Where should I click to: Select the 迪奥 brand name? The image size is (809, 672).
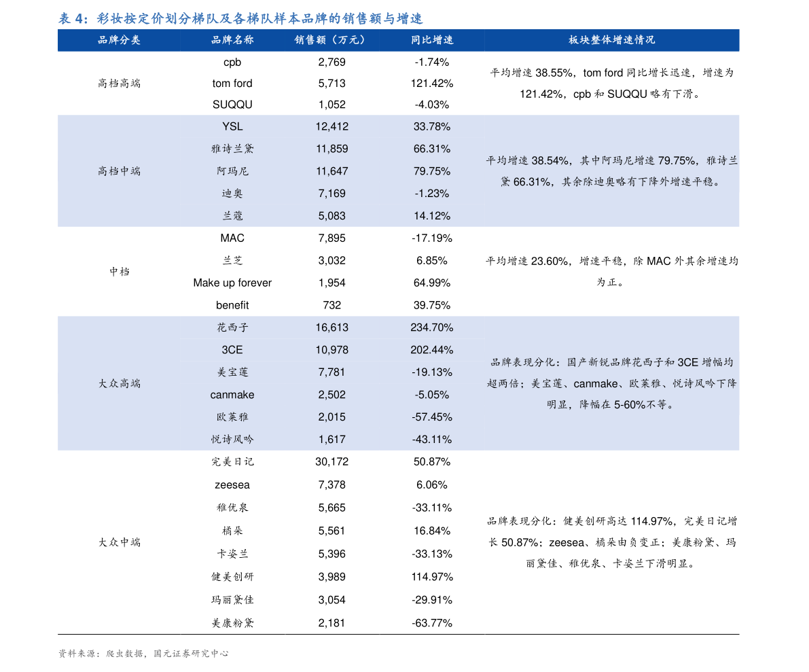[232, 194]
